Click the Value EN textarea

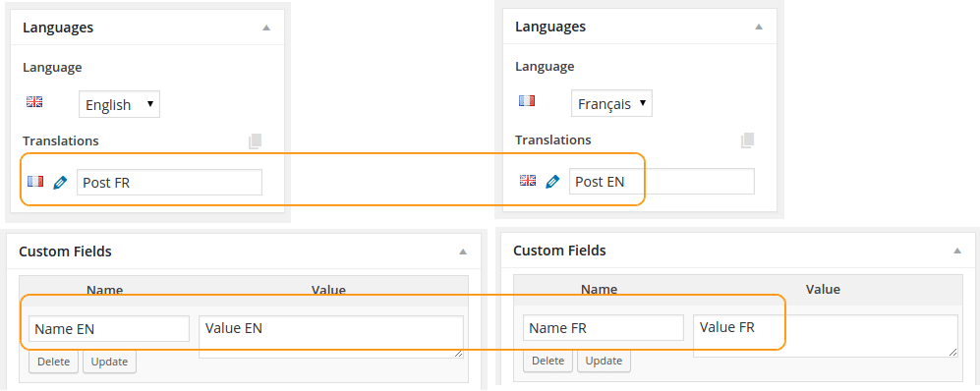pyautogui.click(x=331, y=337)
